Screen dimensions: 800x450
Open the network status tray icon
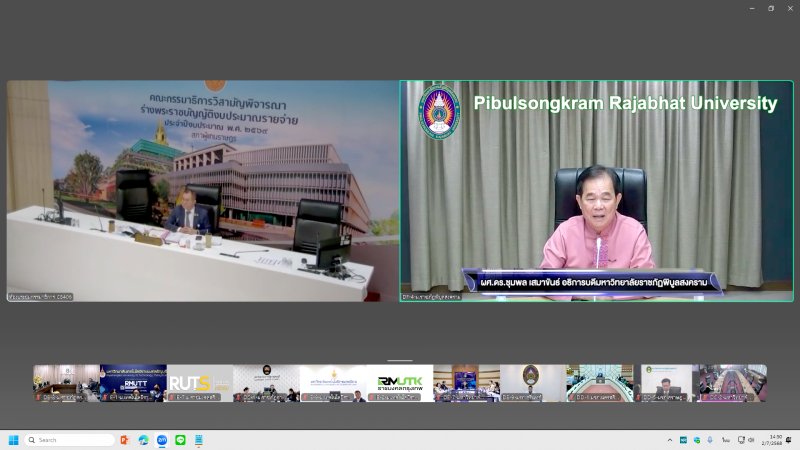pos(739,440)
